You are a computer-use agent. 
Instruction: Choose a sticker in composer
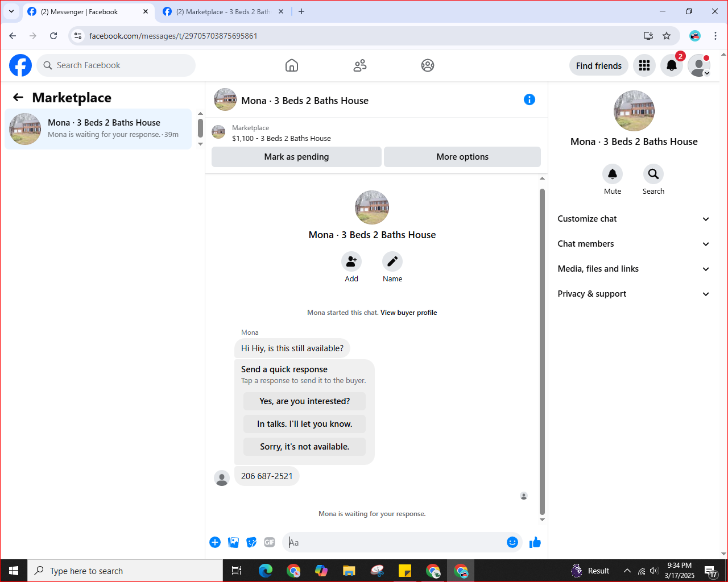(x=251, y=542)
